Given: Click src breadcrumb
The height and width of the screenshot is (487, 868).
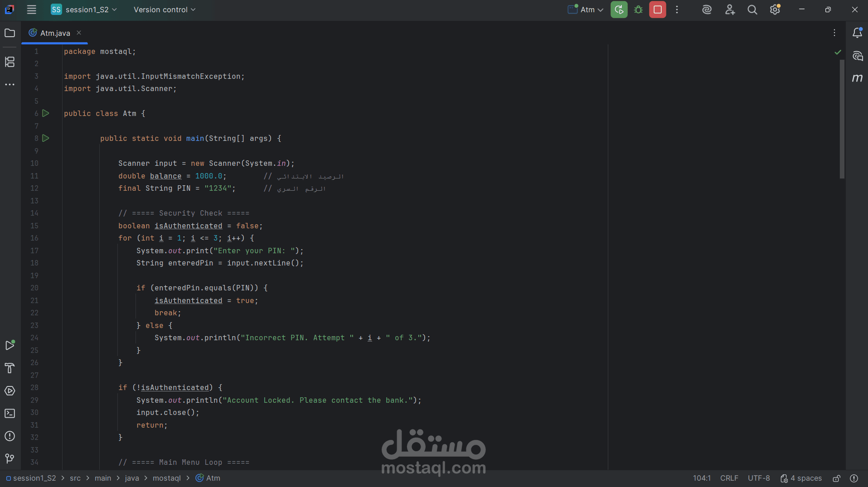Looking at the screenshot, I should tap(75, 478).
